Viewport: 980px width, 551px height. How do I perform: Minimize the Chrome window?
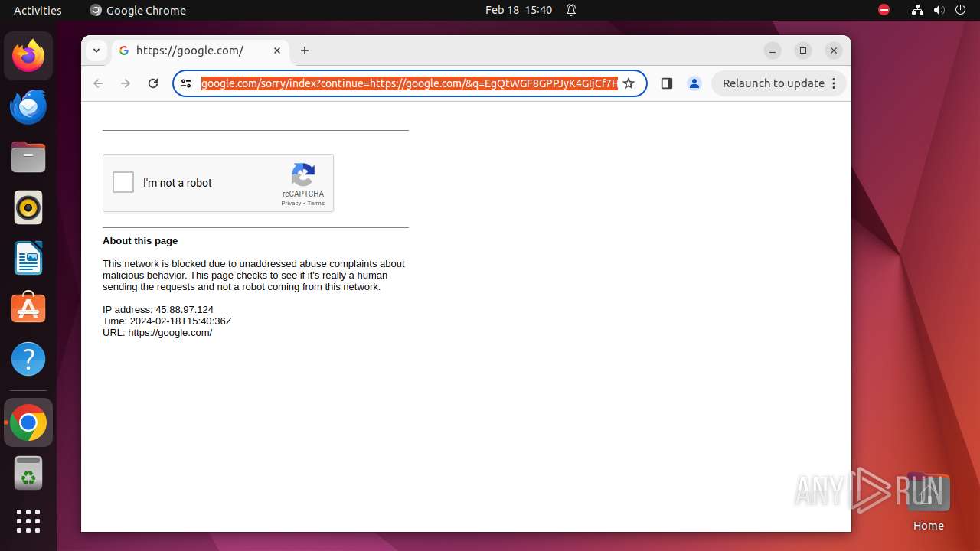[773, 51]
